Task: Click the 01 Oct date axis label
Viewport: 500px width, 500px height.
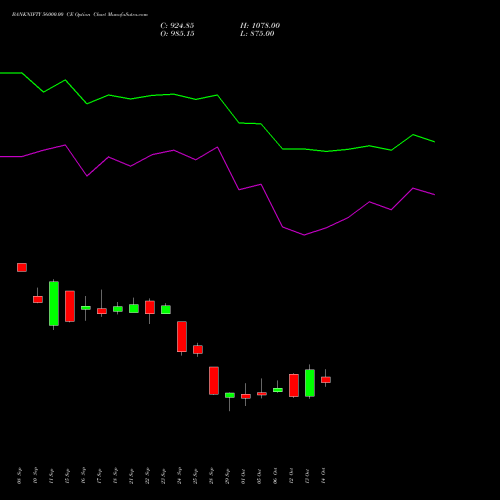Action: (x=243, y=476)
